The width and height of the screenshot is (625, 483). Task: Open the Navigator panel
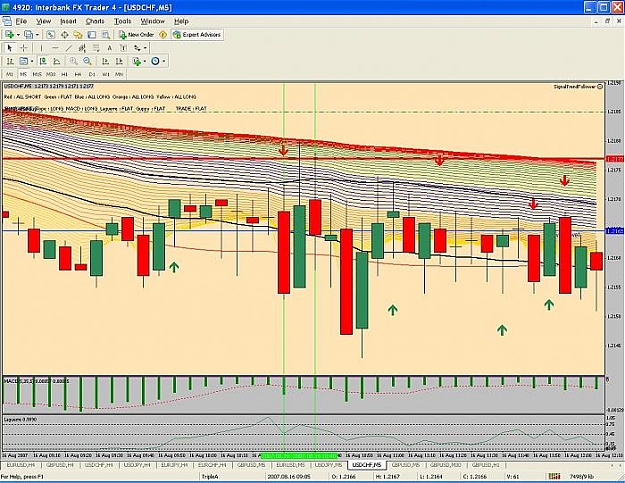(x=78, y=35)
